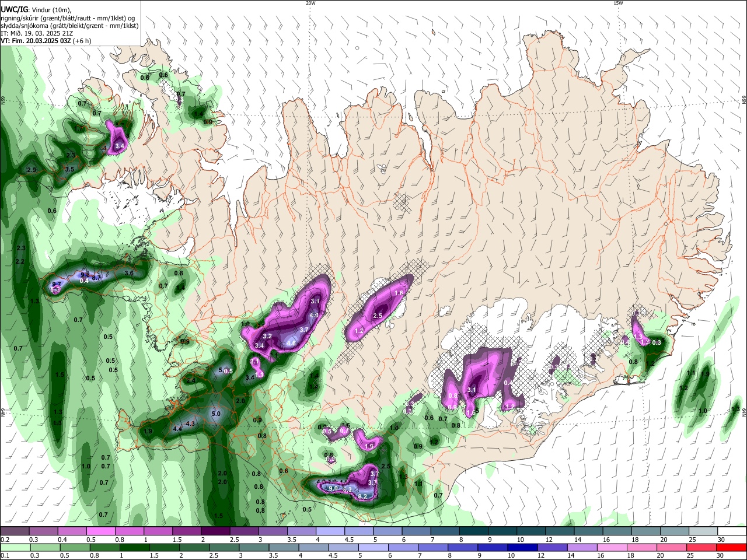Select the dark teal snow swatch at 8
This screenshot has height=560, width=747.
point(474,531)
